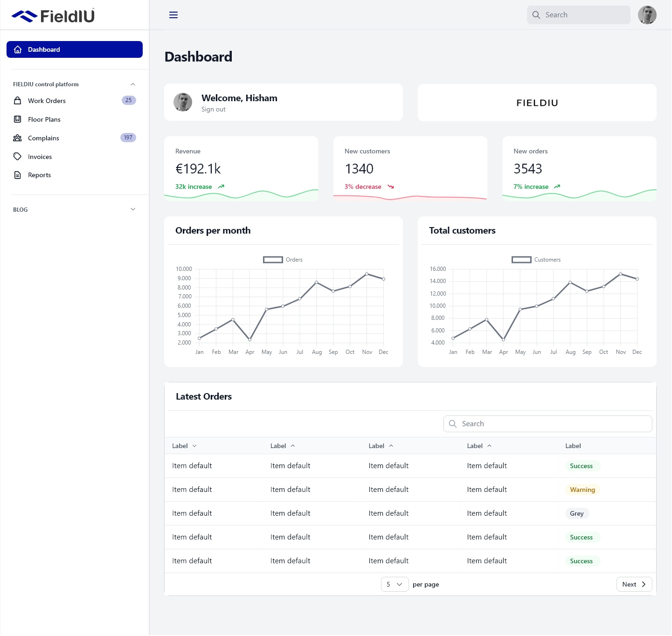Click the Dashboard home icon
The height and width of the screenshot is (636, 672).
coord(17,49)
